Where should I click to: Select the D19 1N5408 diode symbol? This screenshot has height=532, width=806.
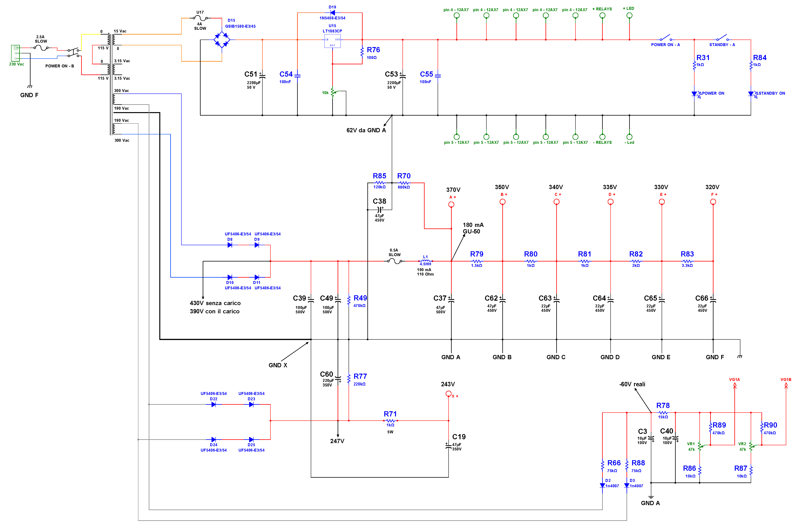pyautogui.click(x=332, y=12)
